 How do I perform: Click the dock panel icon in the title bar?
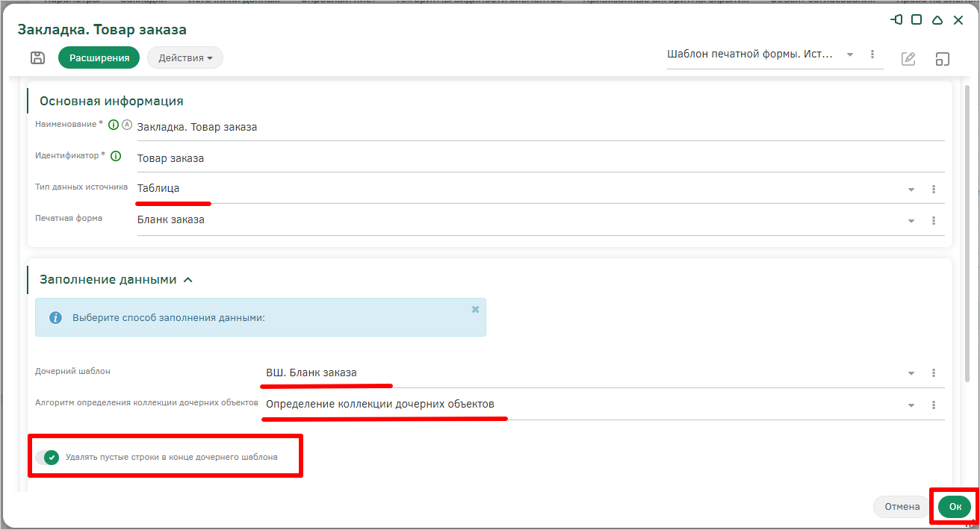tap(897, 20)
